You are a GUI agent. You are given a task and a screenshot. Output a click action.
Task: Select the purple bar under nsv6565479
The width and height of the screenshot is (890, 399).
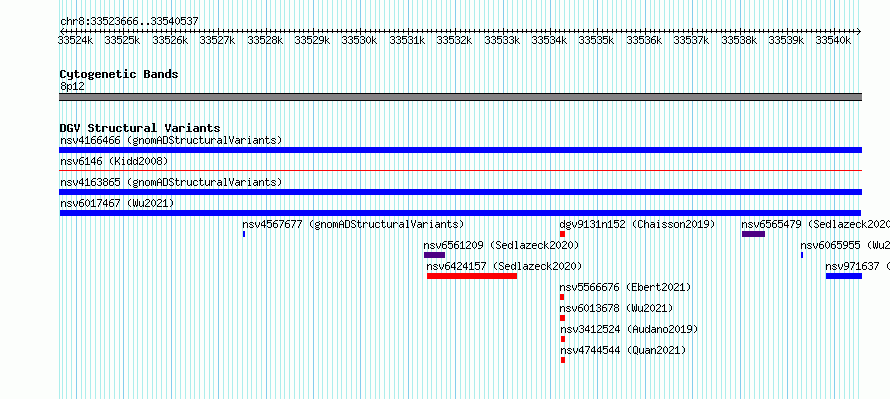pos(753,234)
